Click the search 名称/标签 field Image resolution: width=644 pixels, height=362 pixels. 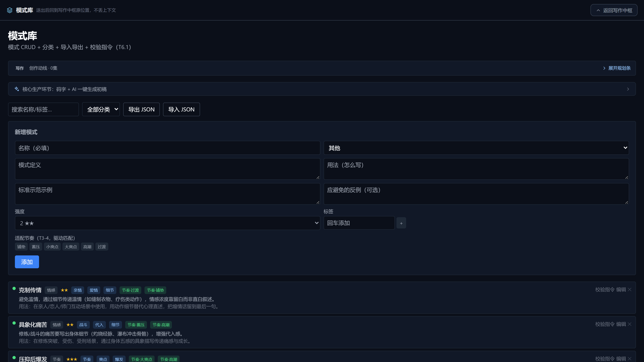pyautogui.click(x=43, y=109)
